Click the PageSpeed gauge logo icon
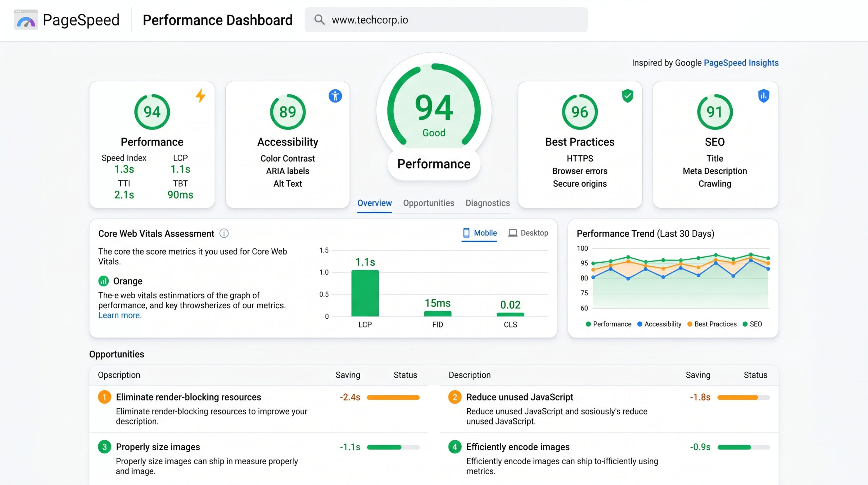Viewport: 868px width, 485px height. (26, 20)
